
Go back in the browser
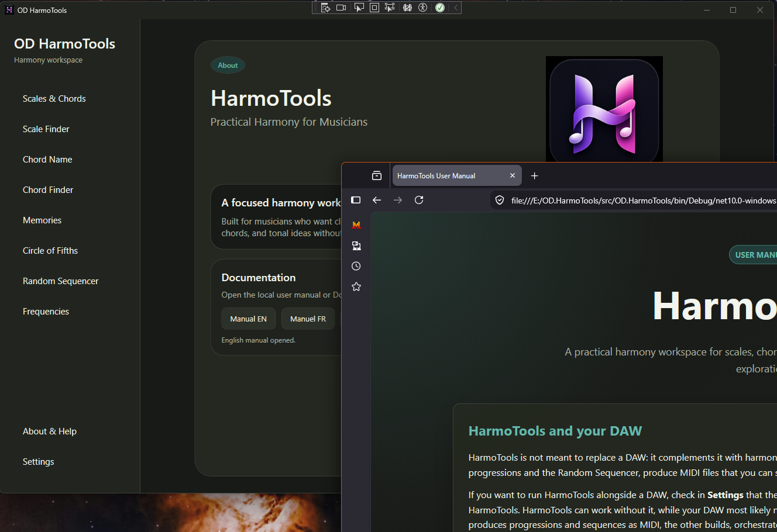pos(377,200)
